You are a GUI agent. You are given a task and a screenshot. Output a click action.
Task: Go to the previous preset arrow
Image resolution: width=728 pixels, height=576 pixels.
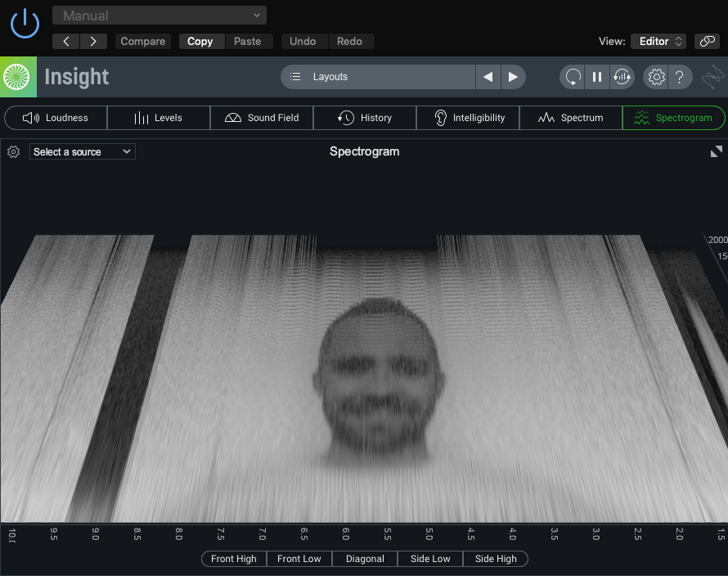click(66, 41)
